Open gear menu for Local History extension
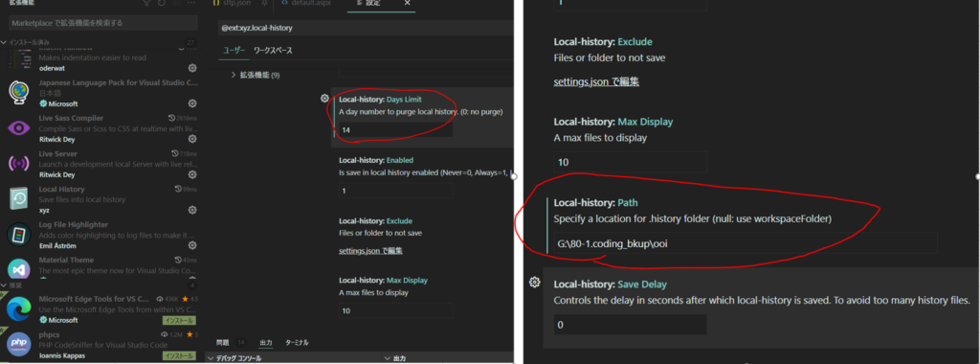The width and height of the screenshot is (980, 364). [192, 210]
